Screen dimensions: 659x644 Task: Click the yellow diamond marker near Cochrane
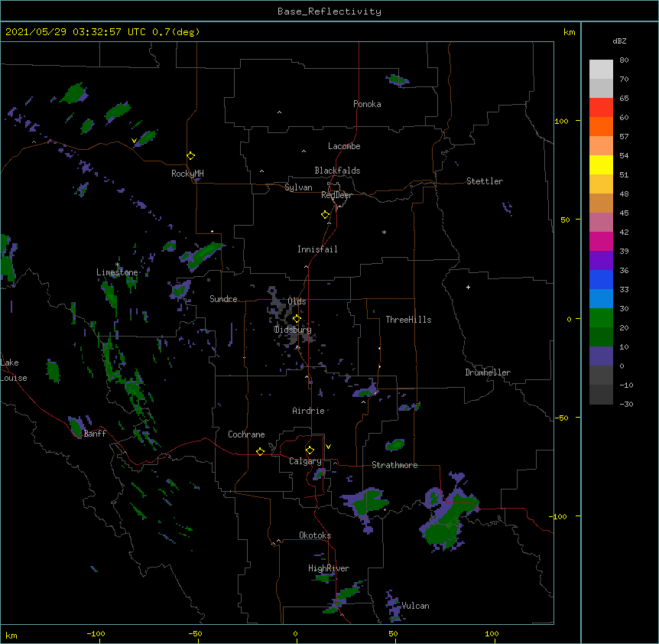click(x=260, y=451)
